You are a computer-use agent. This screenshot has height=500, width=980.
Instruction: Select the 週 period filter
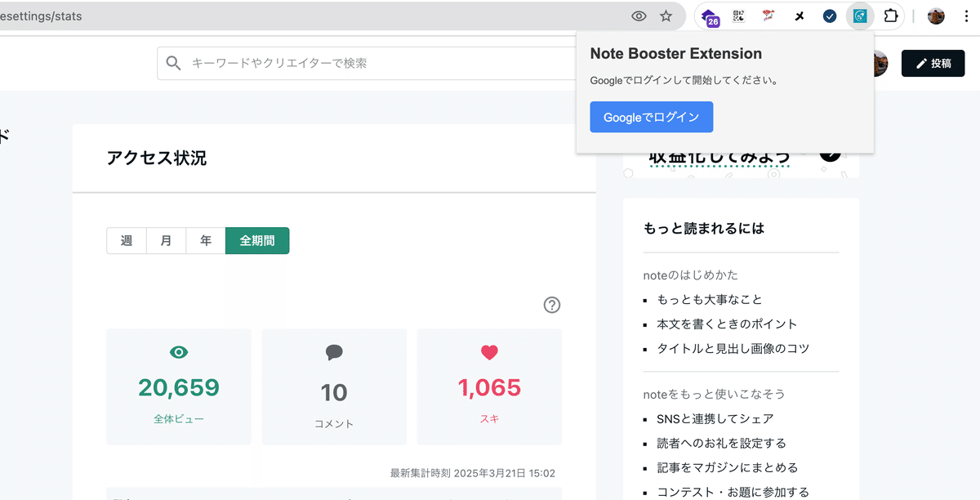coord(126,240)
